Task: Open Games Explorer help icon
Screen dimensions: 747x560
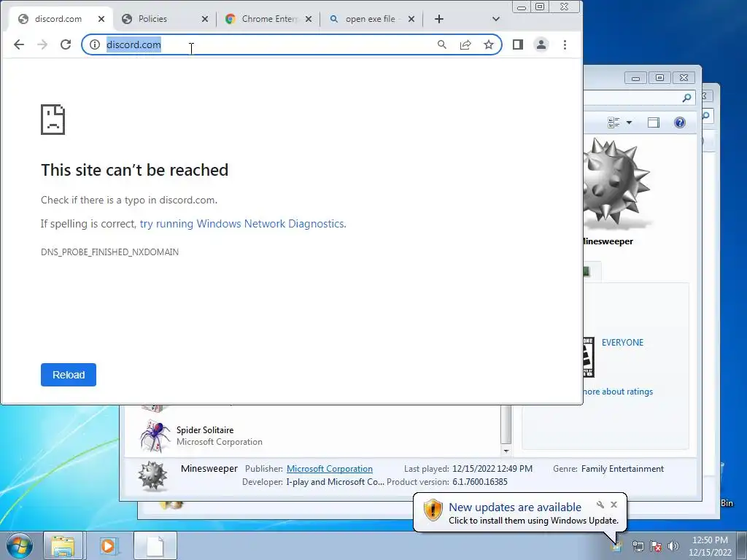Action: (x=680, y=122)
